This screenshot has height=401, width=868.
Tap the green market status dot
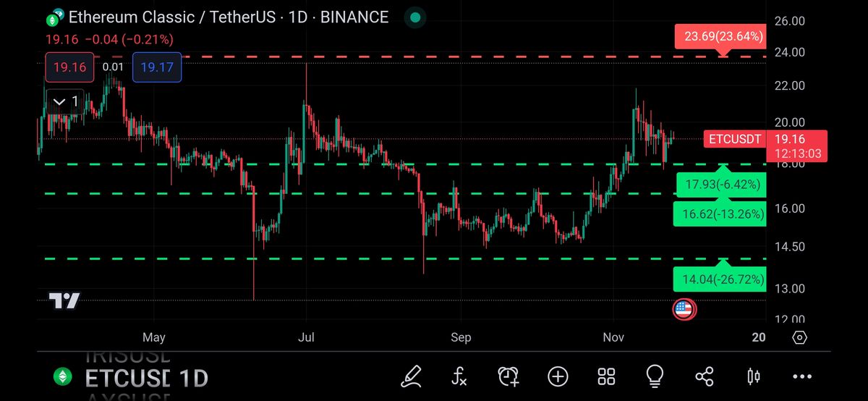tap(414, 17)
